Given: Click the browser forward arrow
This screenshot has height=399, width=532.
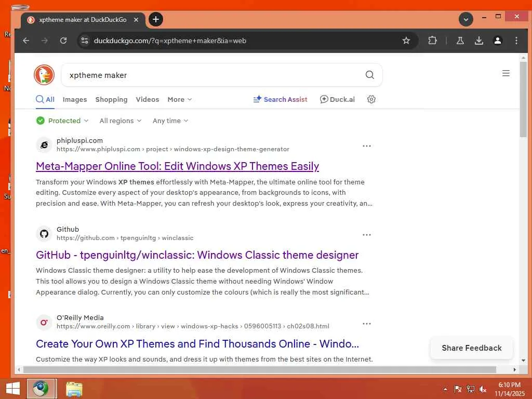Looking at the screenshot, I should tap(45, 41).
